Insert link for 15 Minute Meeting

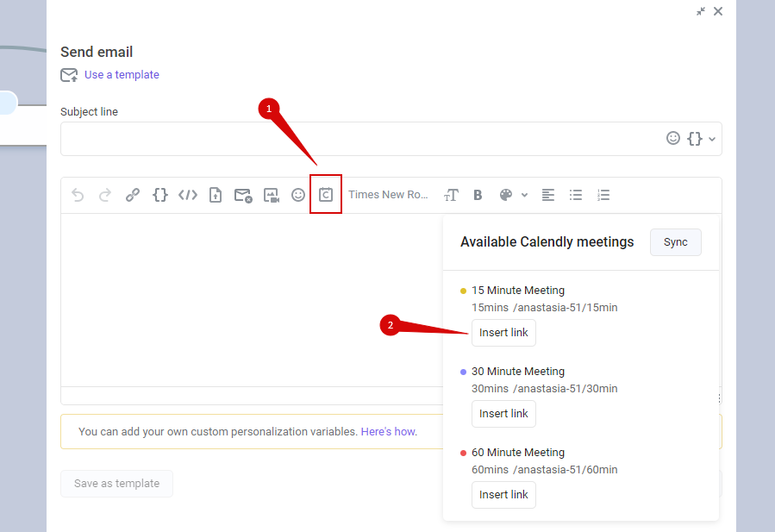503,333
